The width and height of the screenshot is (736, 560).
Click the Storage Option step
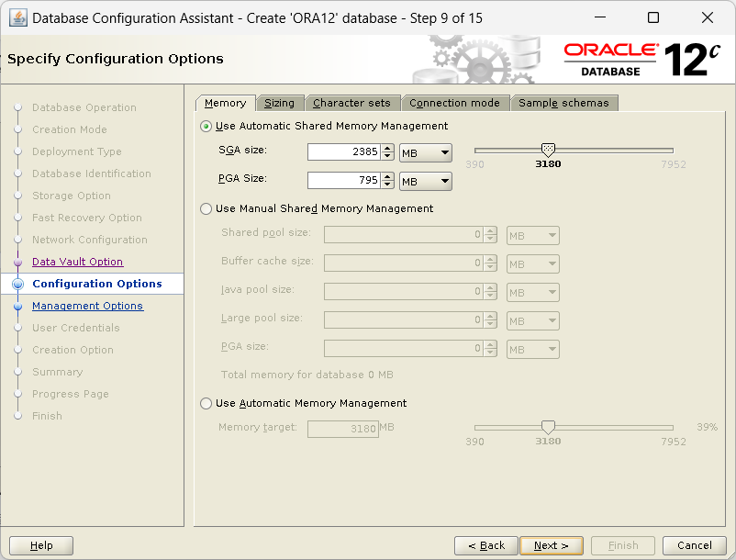tap(72, 196)
